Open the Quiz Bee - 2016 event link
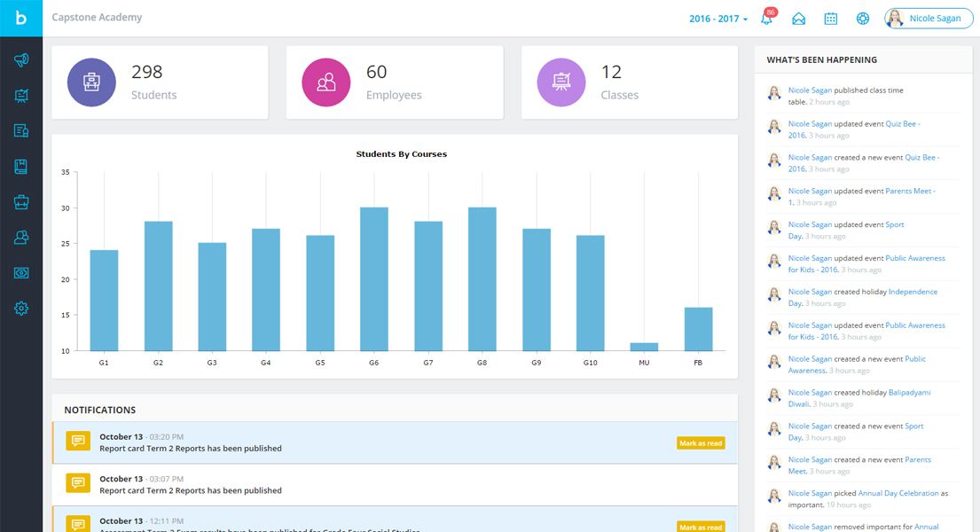 903,123
